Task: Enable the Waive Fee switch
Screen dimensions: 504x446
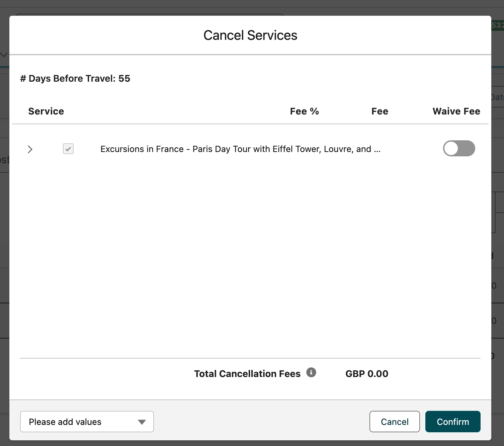Action: click(x=459, y=148)
